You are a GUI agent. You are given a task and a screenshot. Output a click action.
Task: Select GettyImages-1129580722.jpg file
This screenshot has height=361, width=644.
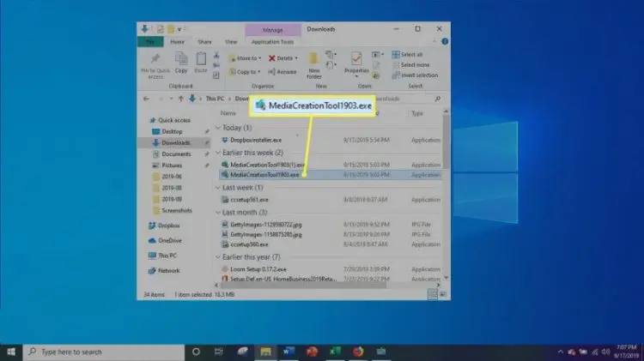[265, 225]
